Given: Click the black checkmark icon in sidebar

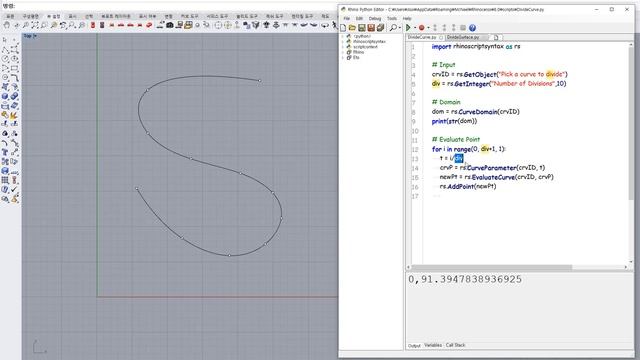Looking at the screenshot, I should 15,190.
